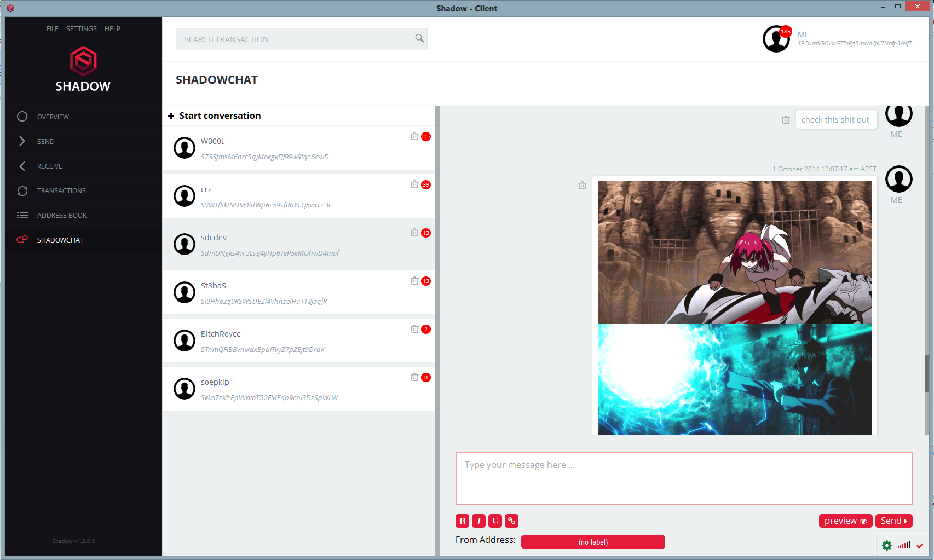
Task: Open conversation with crz-
Action: coord(299,196)
